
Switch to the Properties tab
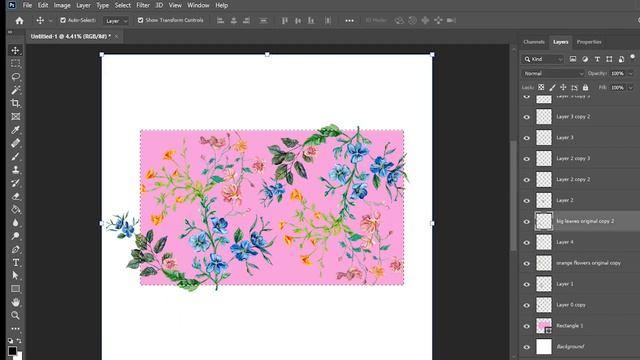click(589, 42)
